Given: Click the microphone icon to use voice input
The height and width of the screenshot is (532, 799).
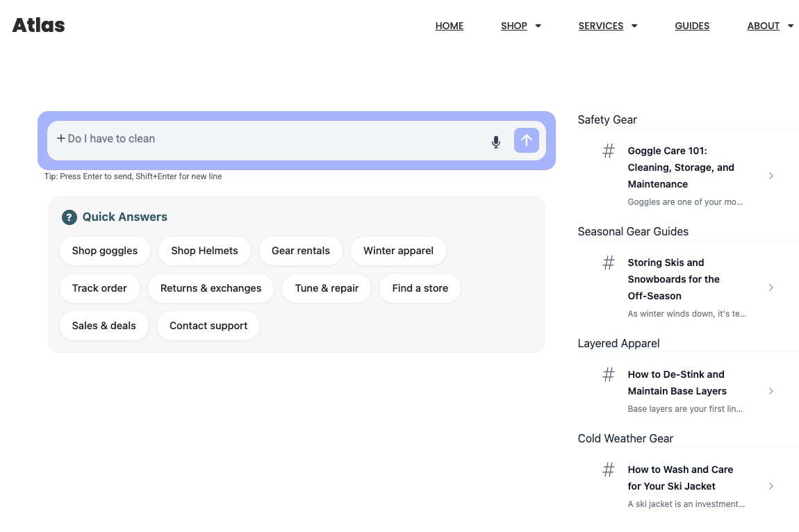Looking at the screenshot, I should (495, 142).
